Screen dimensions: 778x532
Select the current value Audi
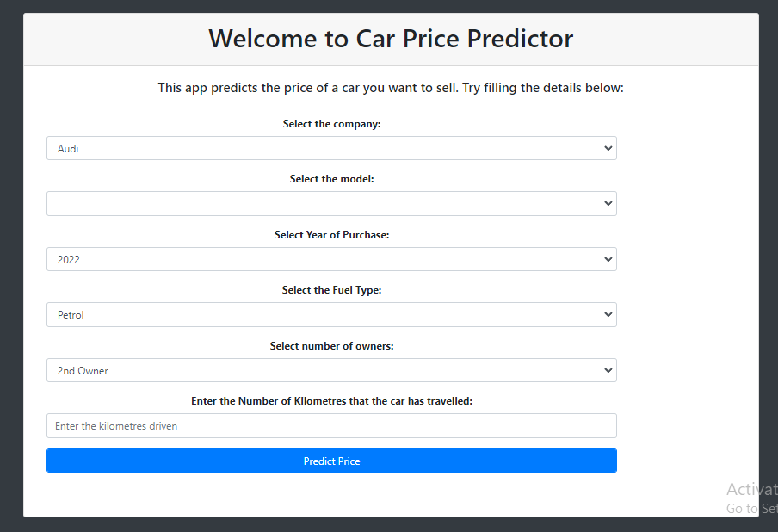[x=68, y=147]
